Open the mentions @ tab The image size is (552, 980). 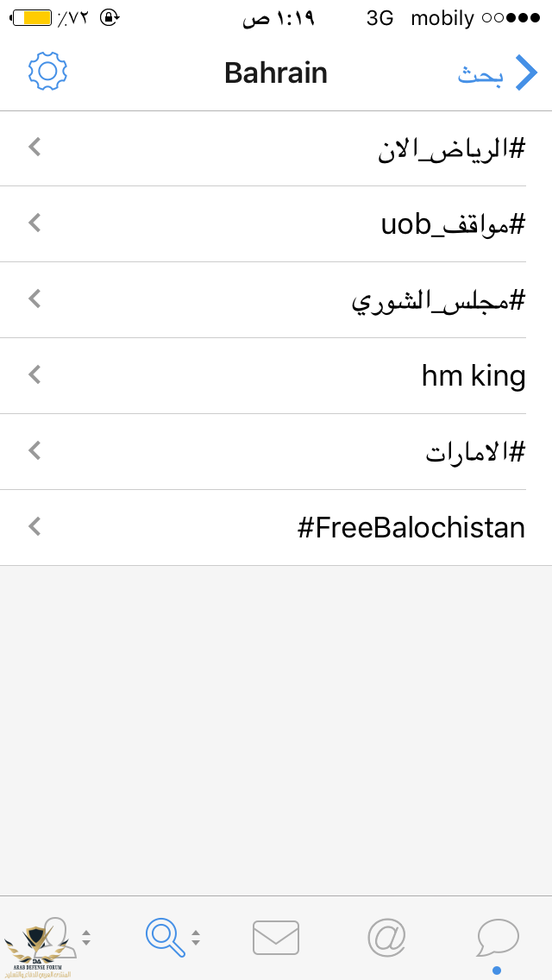click(386, 938)
